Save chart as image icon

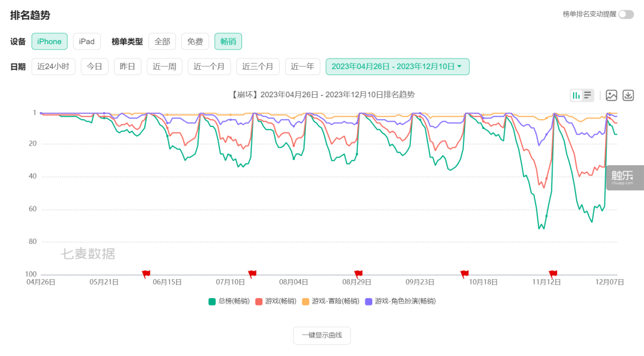tap(611, 95)
